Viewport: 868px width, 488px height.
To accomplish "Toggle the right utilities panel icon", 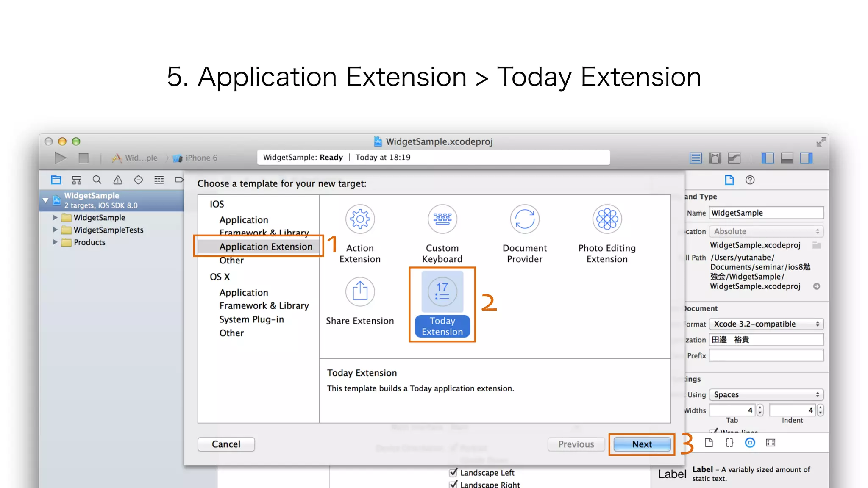I will point(807,158).
